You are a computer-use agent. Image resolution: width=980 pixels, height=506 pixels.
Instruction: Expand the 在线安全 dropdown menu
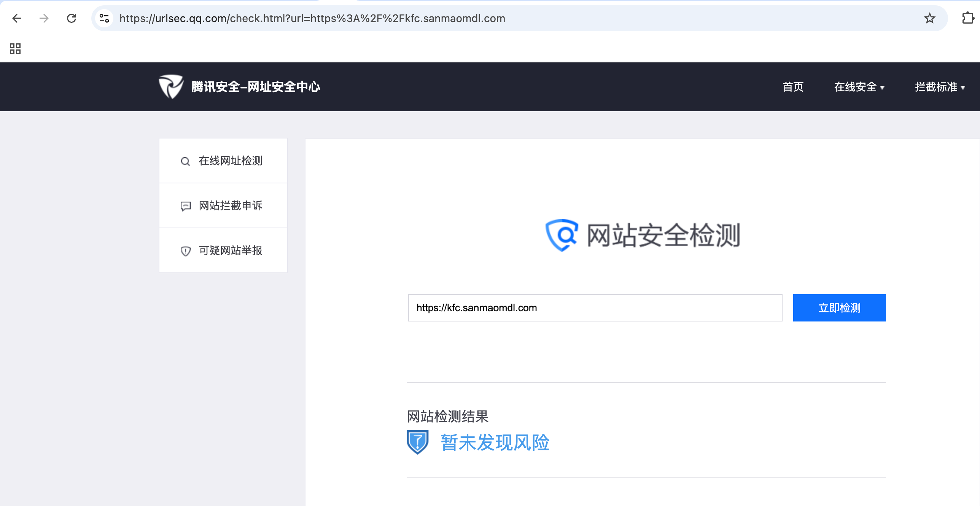pos(859,87)
